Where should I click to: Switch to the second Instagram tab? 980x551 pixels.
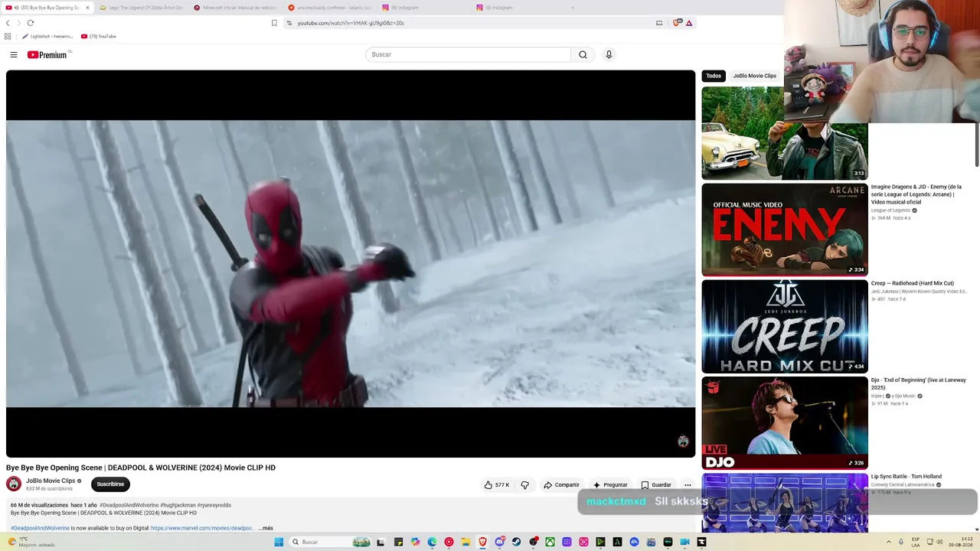pyautogui.click(x=518, y=8)
